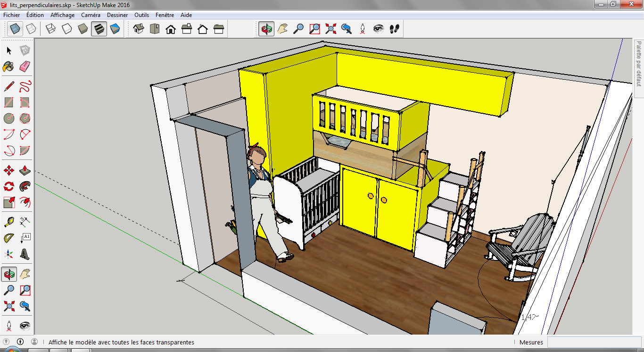Toggle the X-ray face style
Viewport: 644px width, 352px height.
[x=16, y=29]
